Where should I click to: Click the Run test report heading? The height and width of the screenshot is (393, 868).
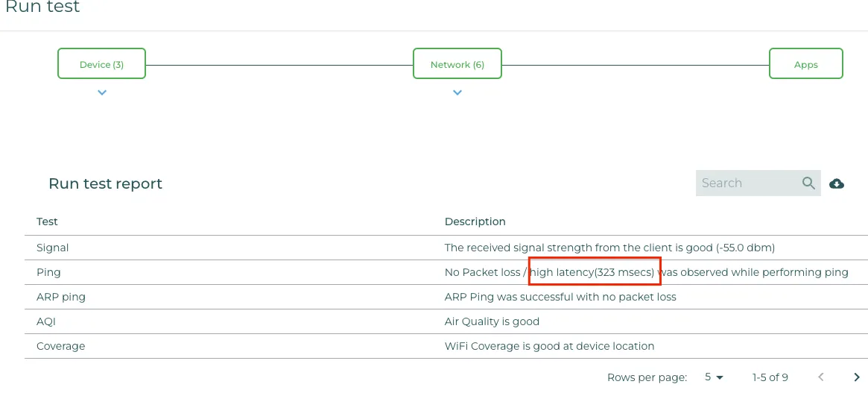[105, 183]
